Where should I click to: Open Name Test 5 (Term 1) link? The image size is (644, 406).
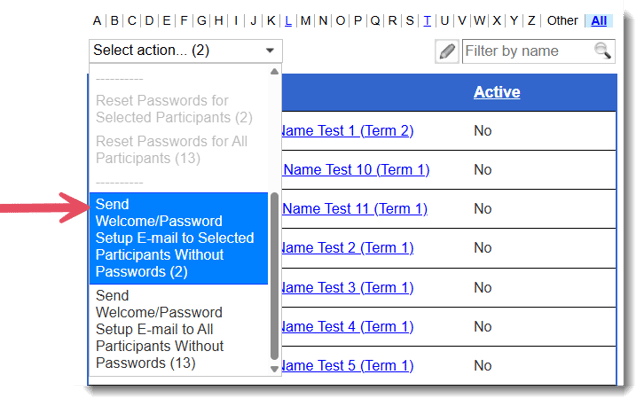[348, 365]
